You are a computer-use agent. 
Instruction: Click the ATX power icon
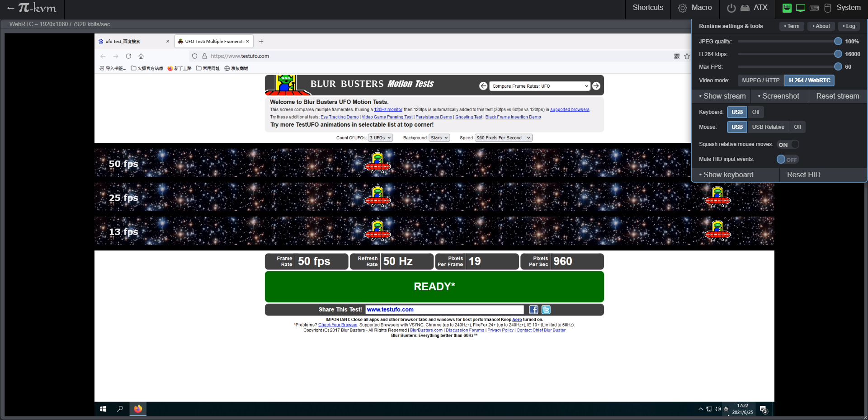[731, 8]
